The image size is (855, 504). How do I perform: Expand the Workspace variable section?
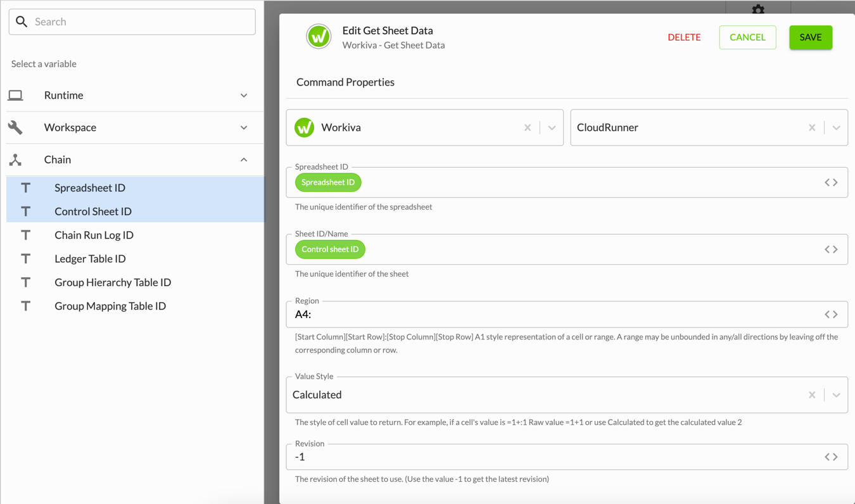pyautogui.click(x=244, y=127)
